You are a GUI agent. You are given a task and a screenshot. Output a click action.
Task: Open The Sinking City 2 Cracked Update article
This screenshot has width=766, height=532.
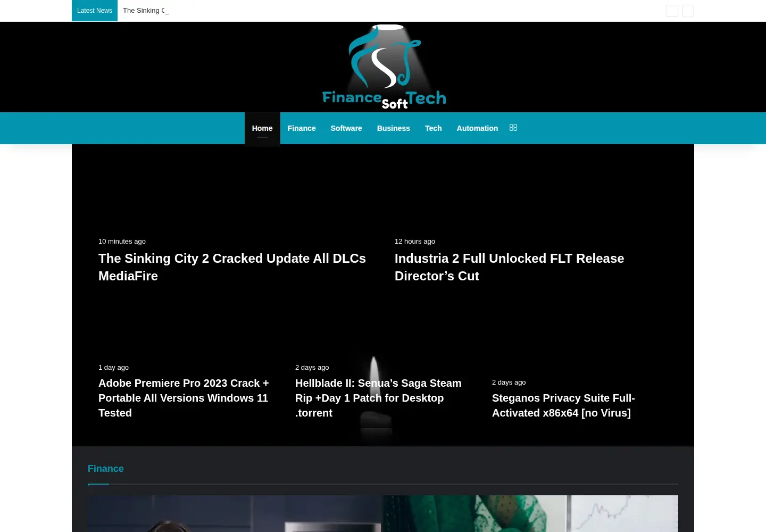coord(232,267)
